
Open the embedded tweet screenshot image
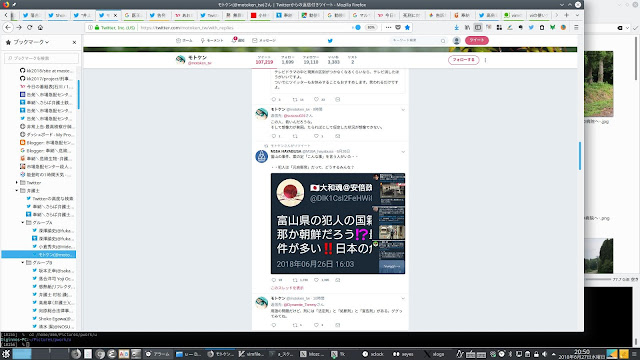[338, 223]
